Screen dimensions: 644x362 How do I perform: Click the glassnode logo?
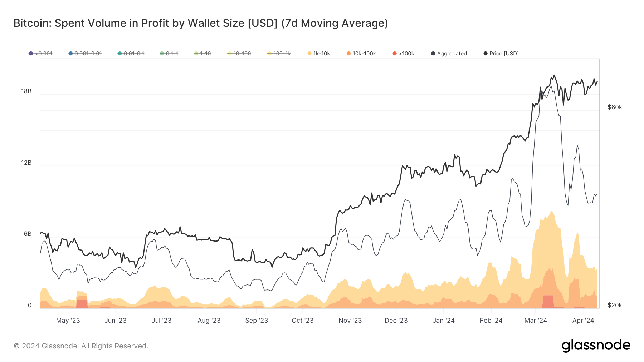[596, 346]
